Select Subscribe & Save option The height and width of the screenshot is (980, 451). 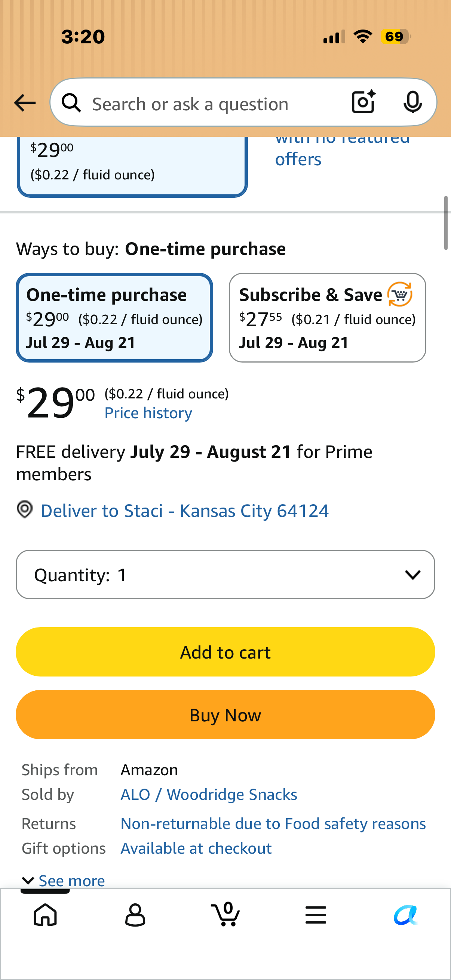pos(327,318)
